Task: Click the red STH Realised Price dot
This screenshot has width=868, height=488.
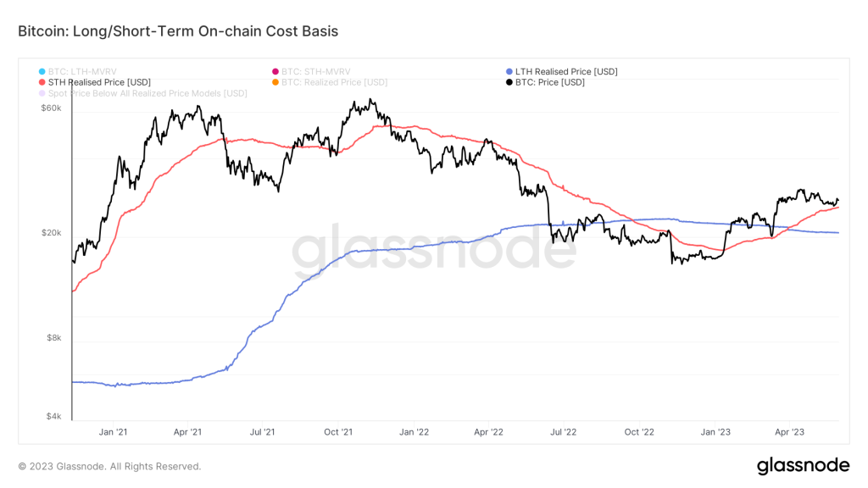Action: [x=42, y=82]
